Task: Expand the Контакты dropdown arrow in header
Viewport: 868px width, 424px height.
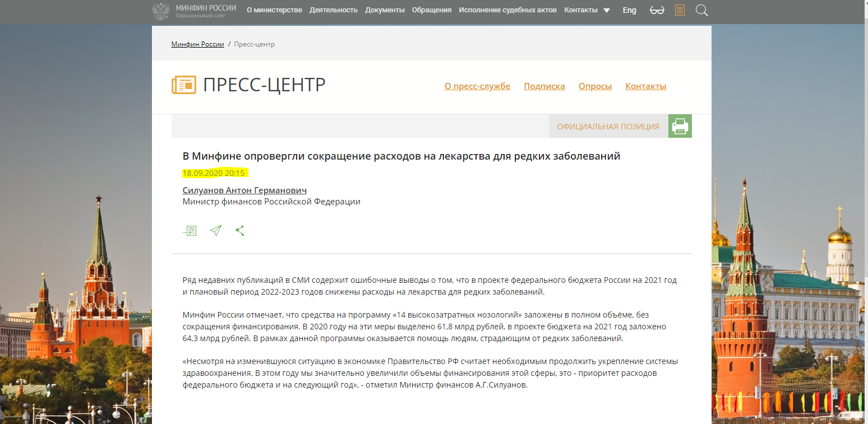Action: 607,10
